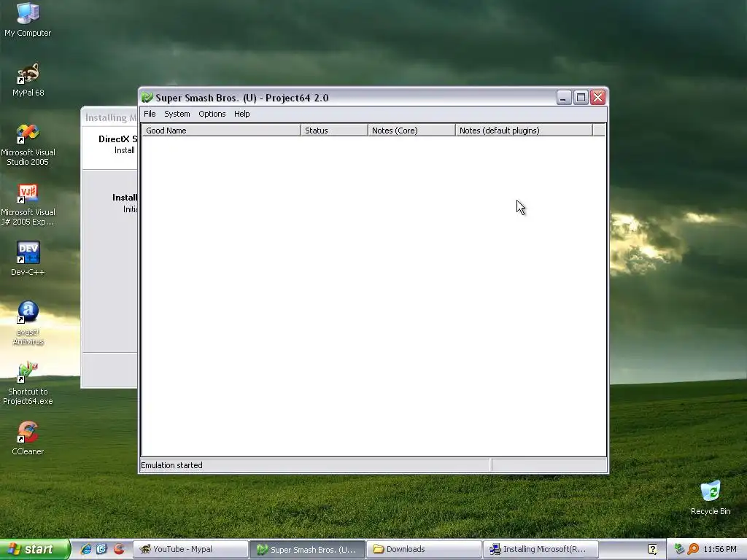Open the Help menu in Project64

(x=241, y=114)
